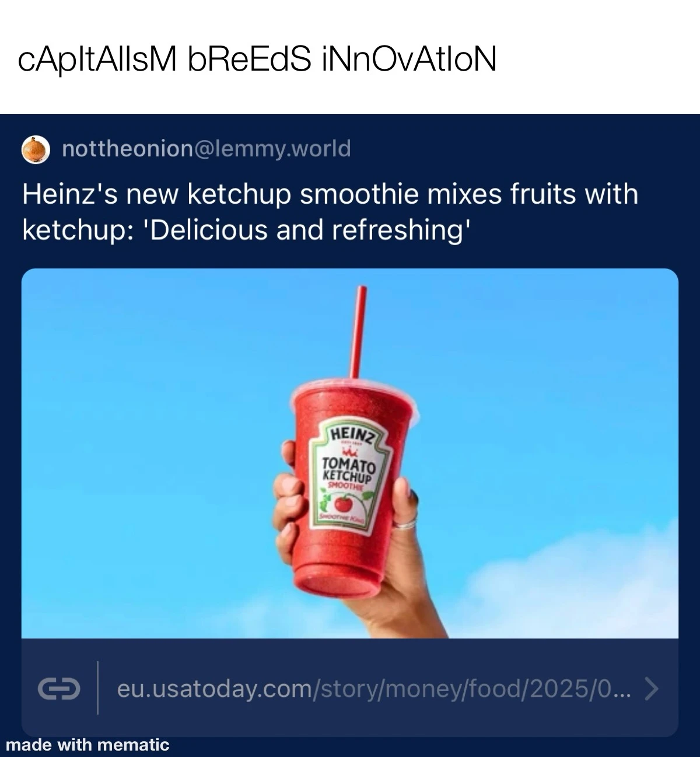Image resolution: width=700 pixels, height=757 pixels.
Task: Open the nottheonion@lemmy.world community link
Action: point(206,149)
